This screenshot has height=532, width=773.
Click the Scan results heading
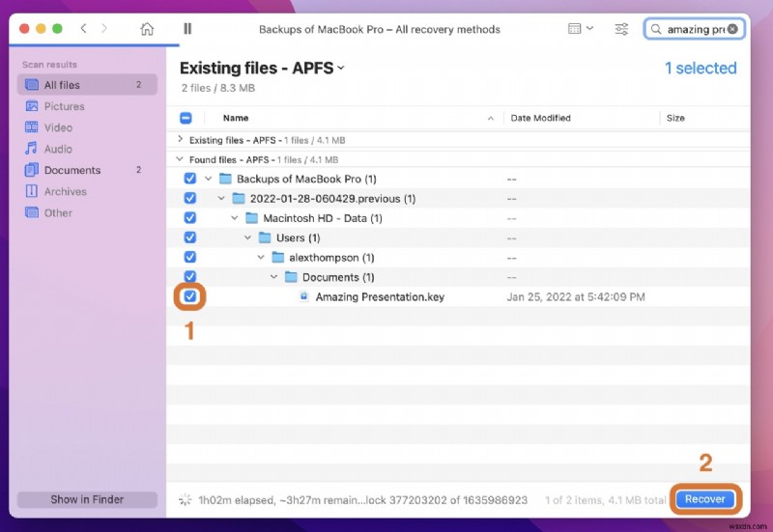(49, 65)
